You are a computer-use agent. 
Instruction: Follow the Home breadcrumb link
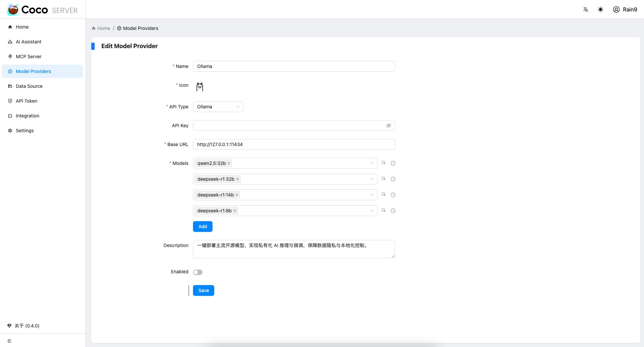pyautogui.click(x=104, y=28)
